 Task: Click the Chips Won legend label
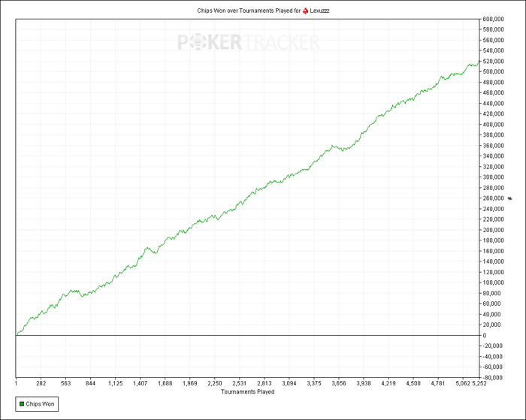(40, 404)
